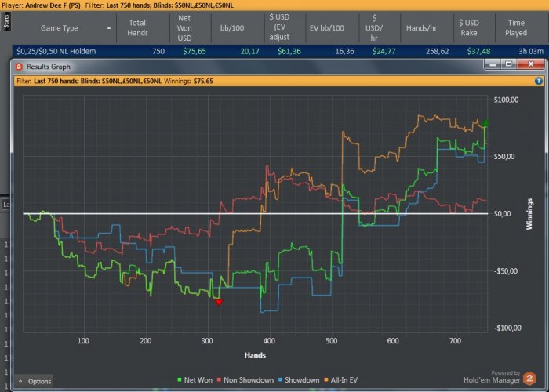The width and height of the screenshot is (549, 392).
Task: Open the vertical Stats side tab
Action: [x=6, y=21]
